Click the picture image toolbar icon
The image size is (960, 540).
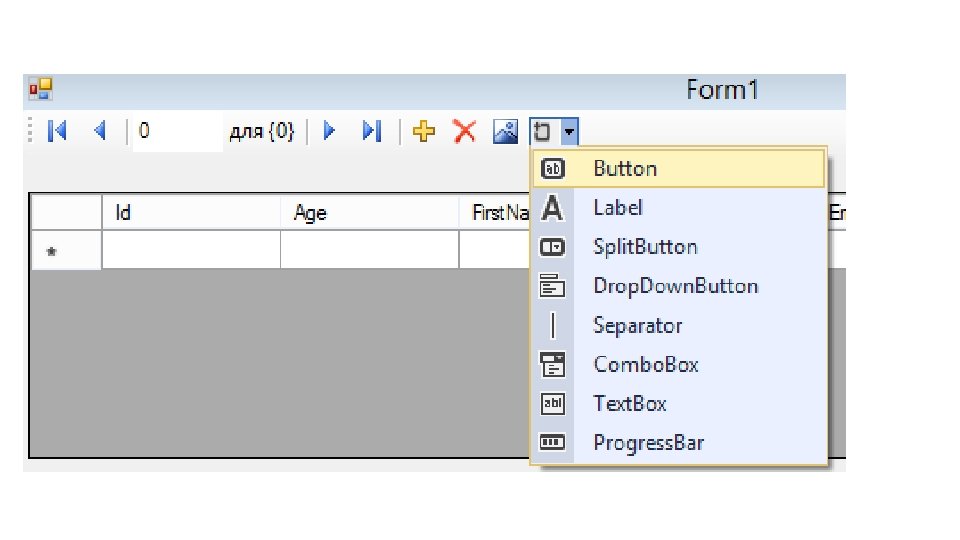[x=506, y=131]
